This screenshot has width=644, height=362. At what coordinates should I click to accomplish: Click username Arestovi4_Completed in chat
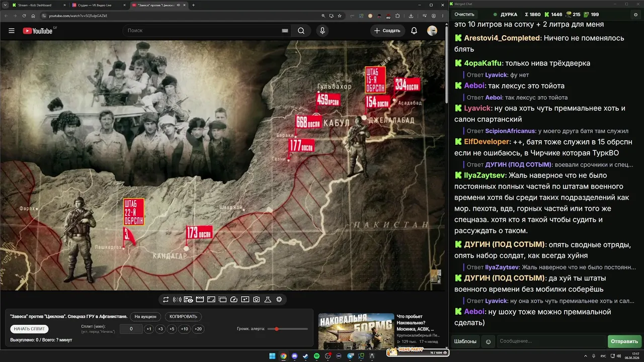point(501,38)
